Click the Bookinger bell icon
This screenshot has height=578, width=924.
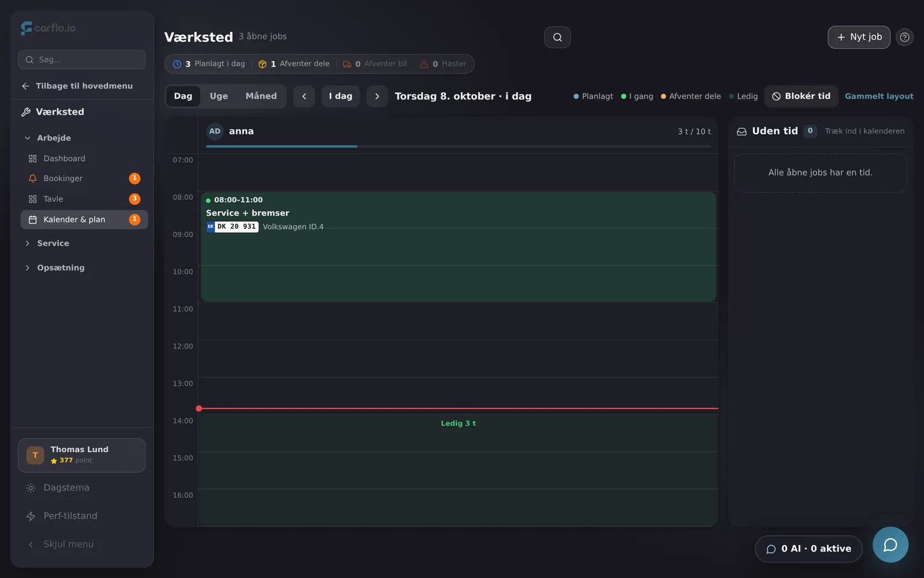point(33,179)
